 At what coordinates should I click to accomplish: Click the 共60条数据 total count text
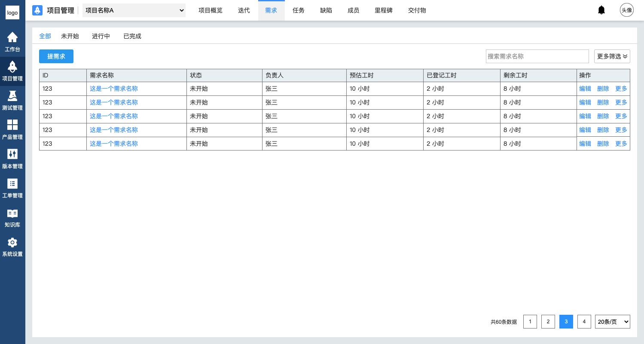(x=504, y=322)
